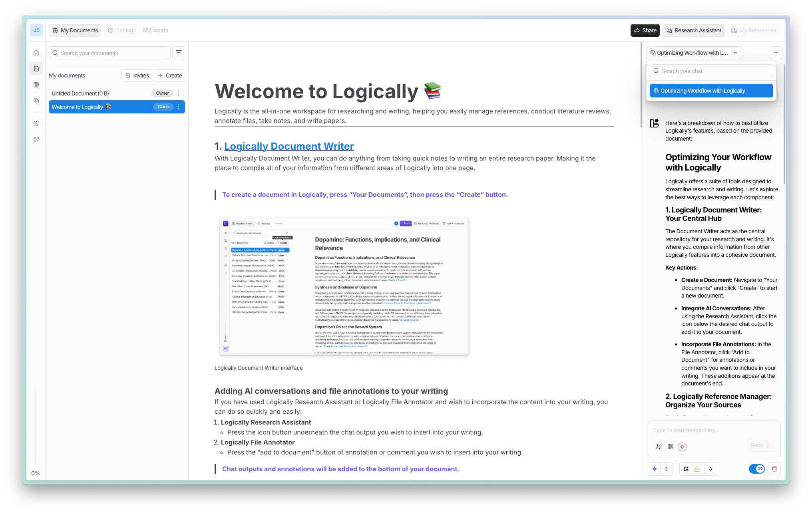The width and height of the screenshot is (812, 514).
Task: Open options menu for Untitled Document
Action: (179, 93)
